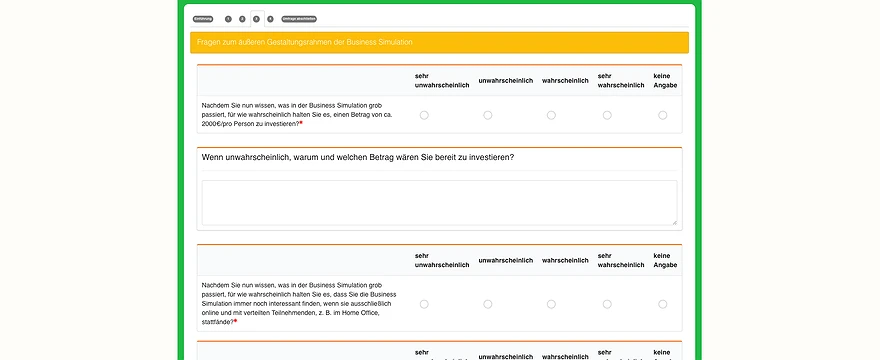Image resolution: width=880 pixels, height=360 pixels.
Task: Select 'sehr unwahrscheinlich' for the 2000€ investment question
Action: click(x=424, y=115)
